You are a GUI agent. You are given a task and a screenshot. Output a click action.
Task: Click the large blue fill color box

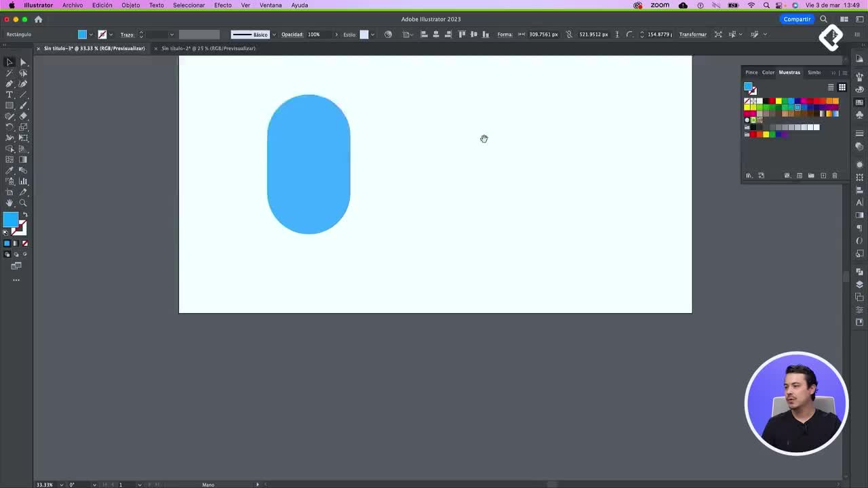[x=10, y=220]
